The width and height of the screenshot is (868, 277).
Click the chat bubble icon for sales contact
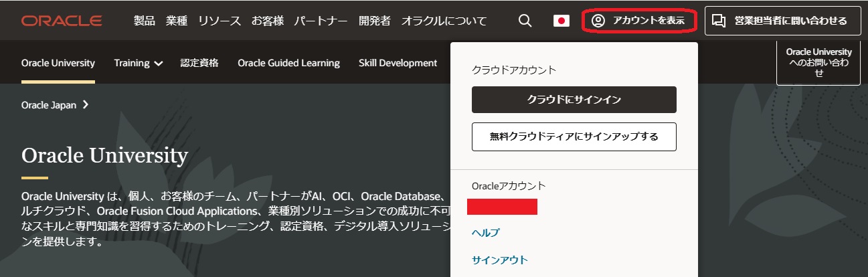point(719,21)
